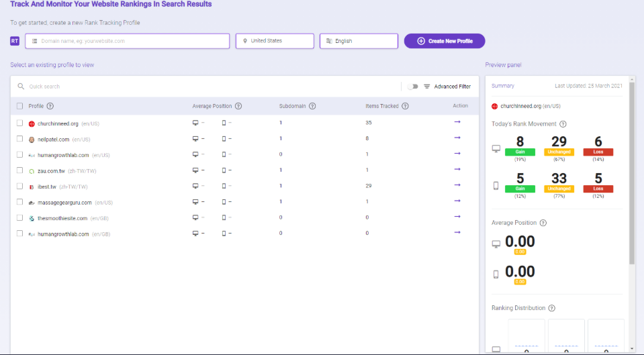Click the arrow action for churchinneed.org row

point(457,122)
